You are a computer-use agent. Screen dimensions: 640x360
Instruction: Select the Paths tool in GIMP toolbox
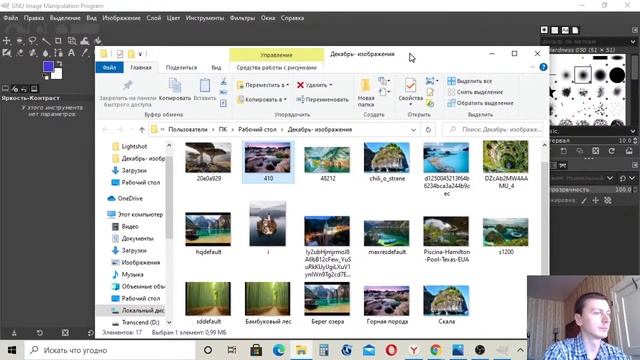click(x=58, y=53)
